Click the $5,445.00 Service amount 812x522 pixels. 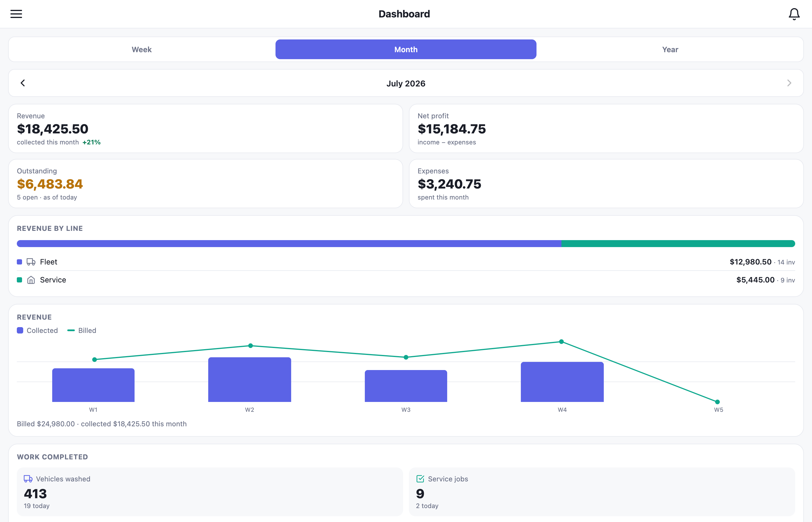click(x=755, y=280)
